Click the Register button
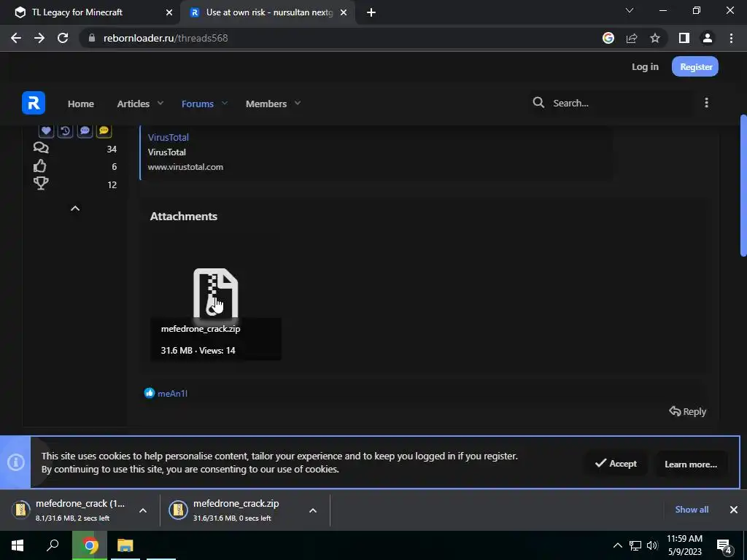747x560 pixels. tap(695, 66)
